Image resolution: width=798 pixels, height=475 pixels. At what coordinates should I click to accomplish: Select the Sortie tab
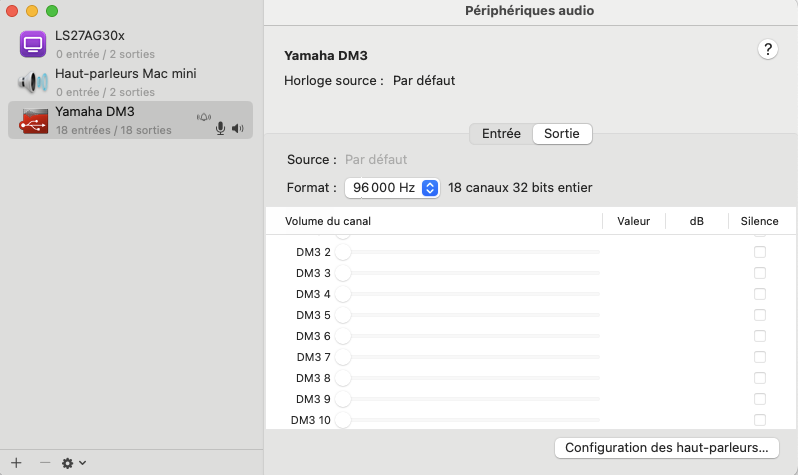[562, 133]
